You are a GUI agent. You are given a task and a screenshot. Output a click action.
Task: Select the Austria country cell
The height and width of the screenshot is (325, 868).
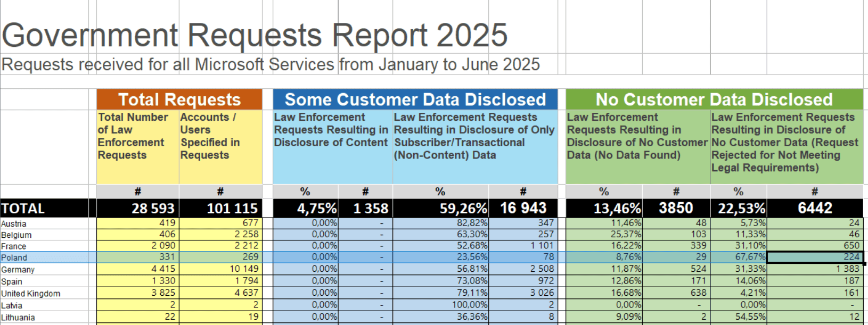45,223
